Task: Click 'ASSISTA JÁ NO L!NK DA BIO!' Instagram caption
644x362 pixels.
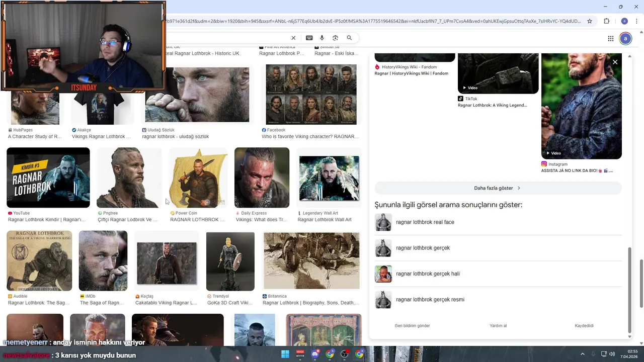Action: (577, 171)
